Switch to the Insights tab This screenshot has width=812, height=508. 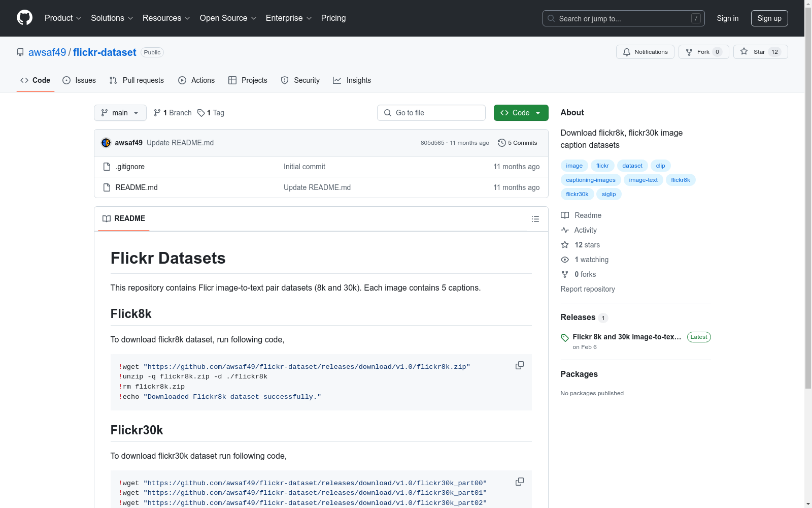coord(352,80)
